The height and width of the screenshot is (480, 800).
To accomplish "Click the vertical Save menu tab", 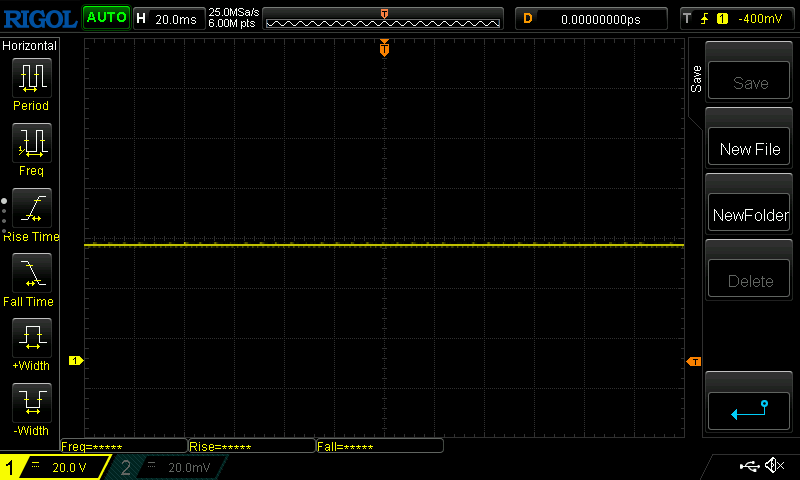I will point(696,79).
